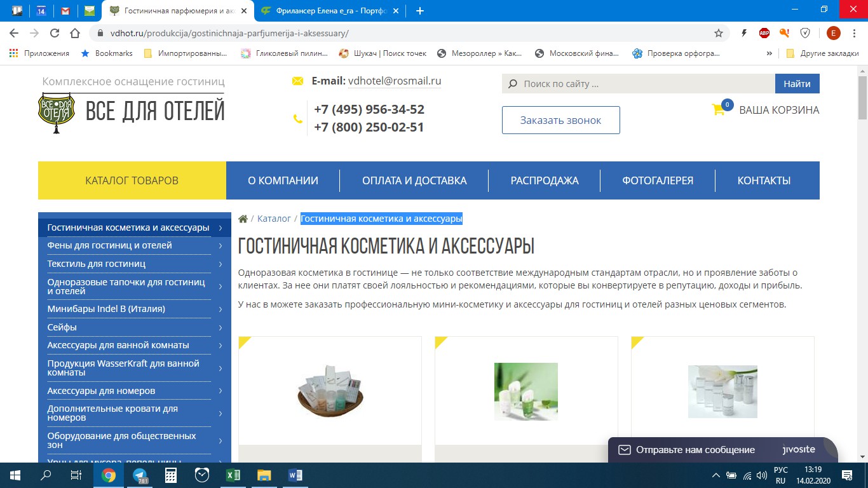
Task: Open the Chrome three-dot menu
Action: pyautogui.click(x=855, y=33)
